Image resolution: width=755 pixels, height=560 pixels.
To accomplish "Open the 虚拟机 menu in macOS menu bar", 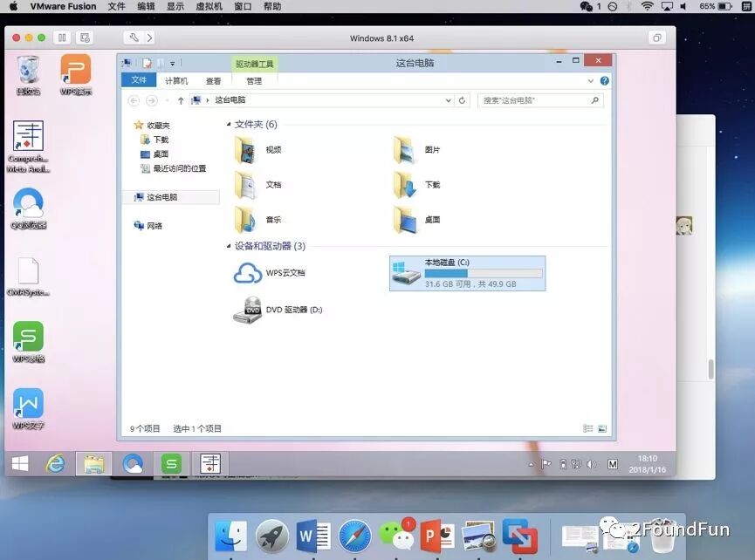I will 209,6.
